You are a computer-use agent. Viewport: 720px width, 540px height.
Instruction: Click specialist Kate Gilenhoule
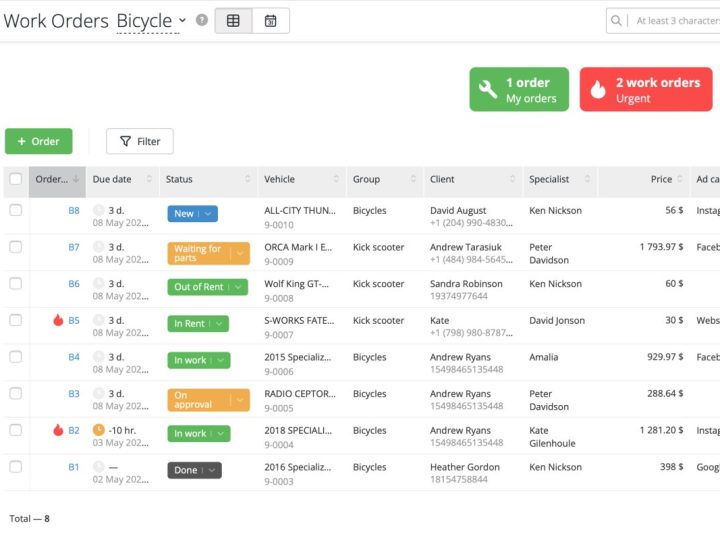coord(552,437)
